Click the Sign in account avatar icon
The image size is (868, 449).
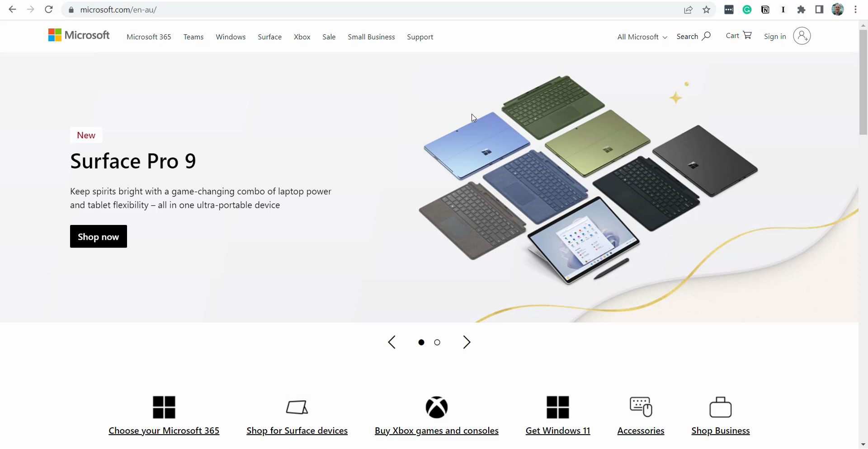pyautogui.click(x=802, y=36)
